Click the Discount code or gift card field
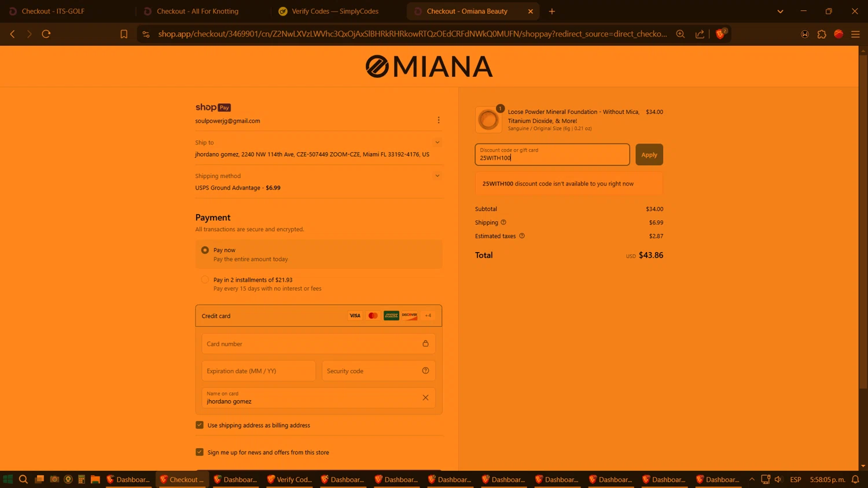This screenshot has height=488, width=868. [552, 154]
